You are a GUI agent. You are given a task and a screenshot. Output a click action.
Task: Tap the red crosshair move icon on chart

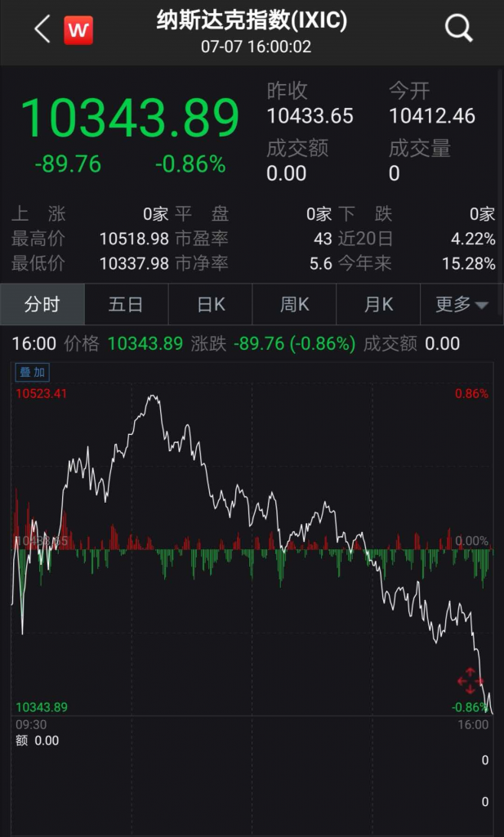pyautogui.click(x=470, y=681)
